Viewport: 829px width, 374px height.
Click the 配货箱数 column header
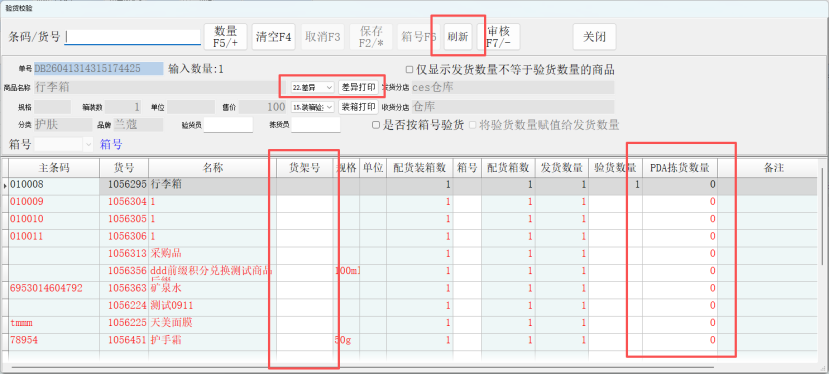(508, 168)
